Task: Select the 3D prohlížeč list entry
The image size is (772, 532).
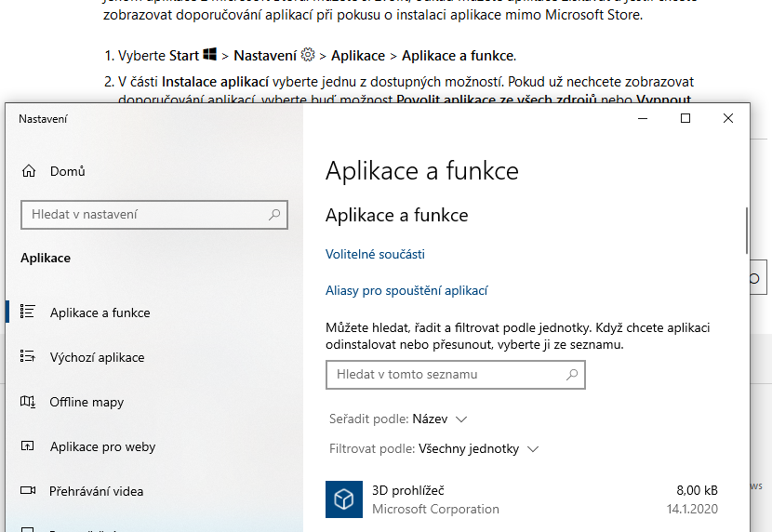Action: coord(521,499)
